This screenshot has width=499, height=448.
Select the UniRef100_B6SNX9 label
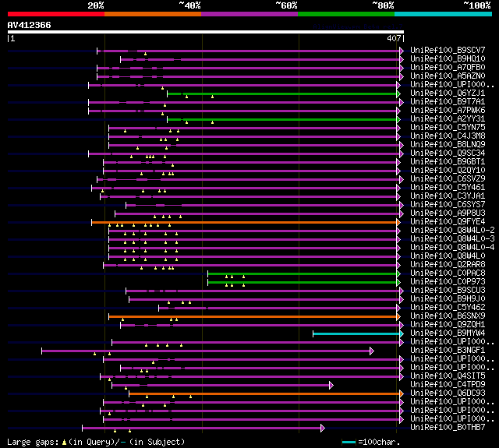pos(448,316)
